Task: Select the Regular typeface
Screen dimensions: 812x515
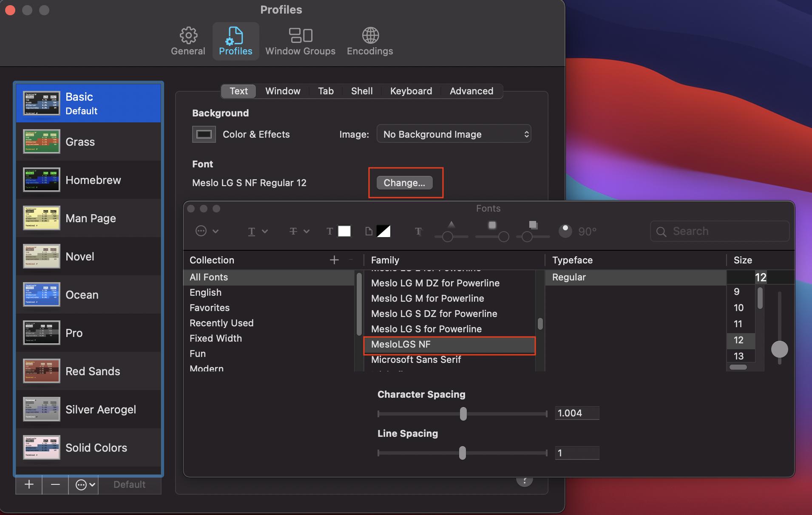Action: pyautogui.click(x=636, y=277)
